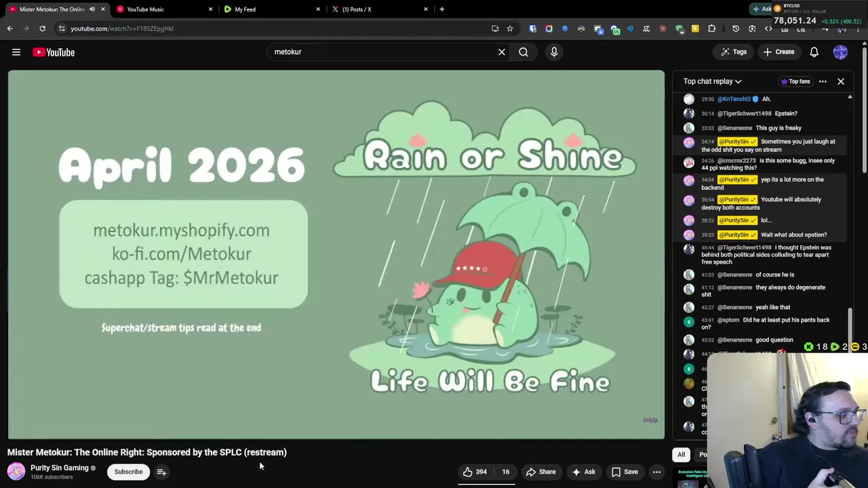Go to YouTube home via logo
This screenshot has height=488, width=868.
tap(54, 52)
